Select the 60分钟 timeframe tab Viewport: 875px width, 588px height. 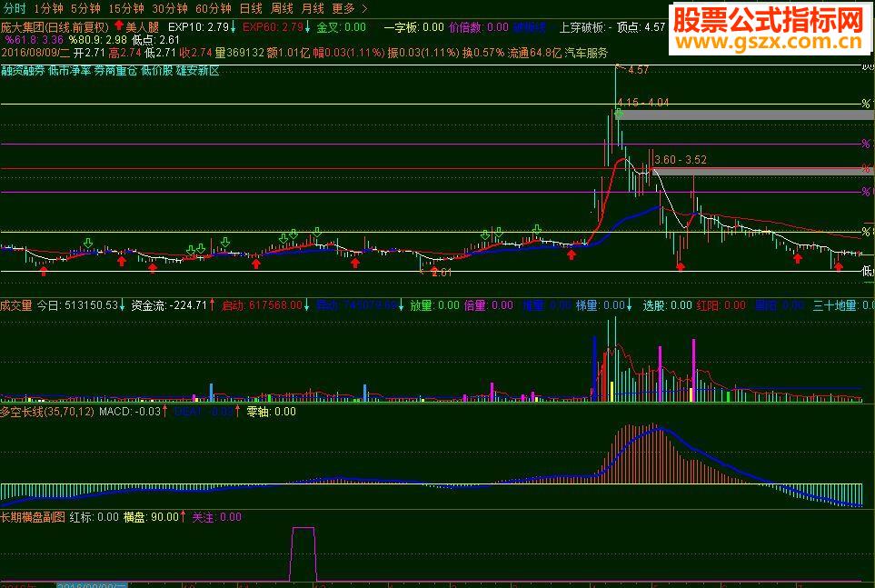(214, 8)
